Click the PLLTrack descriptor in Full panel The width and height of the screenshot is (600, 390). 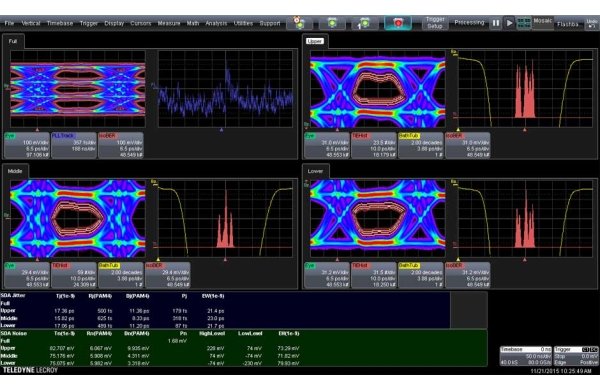(73, 145)
